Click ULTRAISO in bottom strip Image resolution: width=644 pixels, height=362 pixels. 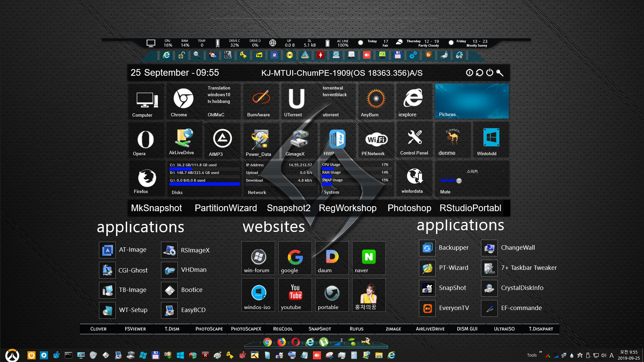coord(504,329)
